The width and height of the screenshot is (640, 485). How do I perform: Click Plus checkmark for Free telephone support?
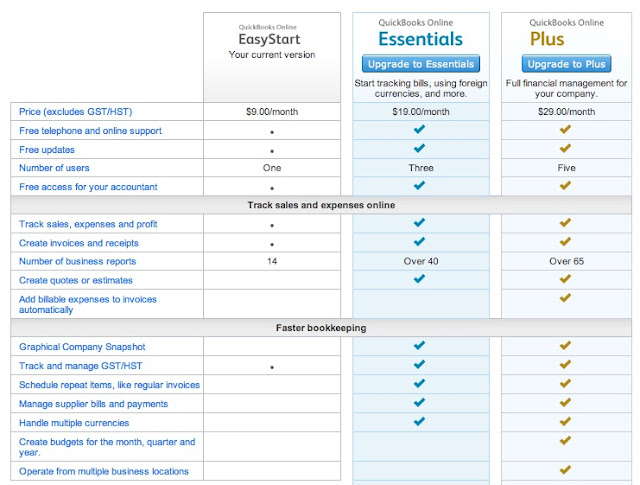(x=566, y=130)
